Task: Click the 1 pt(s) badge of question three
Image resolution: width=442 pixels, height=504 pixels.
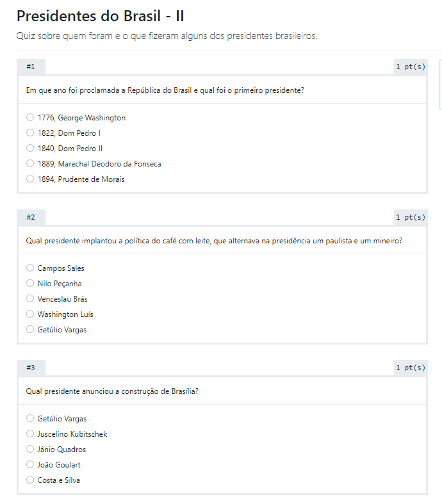Action: pos(411,368)
